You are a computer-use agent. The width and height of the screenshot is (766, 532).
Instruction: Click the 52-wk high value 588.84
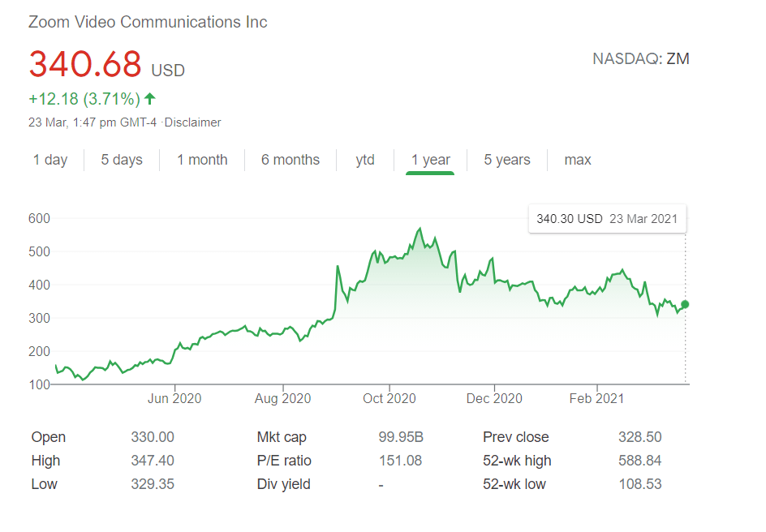639,461
